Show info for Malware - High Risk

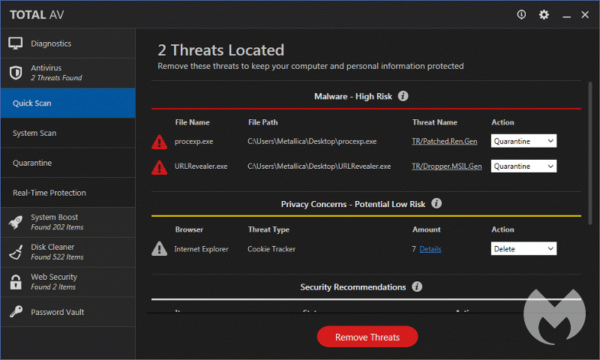403,96
